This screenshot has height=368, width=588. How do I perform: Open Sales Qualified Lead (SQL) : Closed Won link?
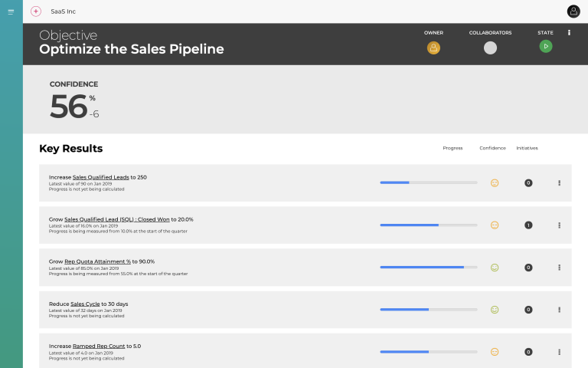[x=116, y=219]
